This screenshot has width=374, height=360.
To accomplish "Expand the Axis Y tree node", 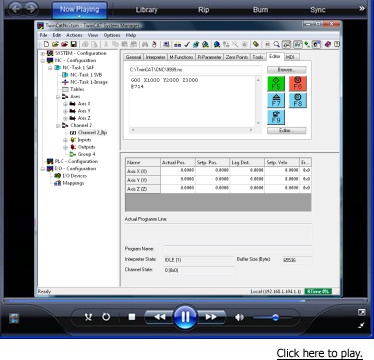I will 65,111.
